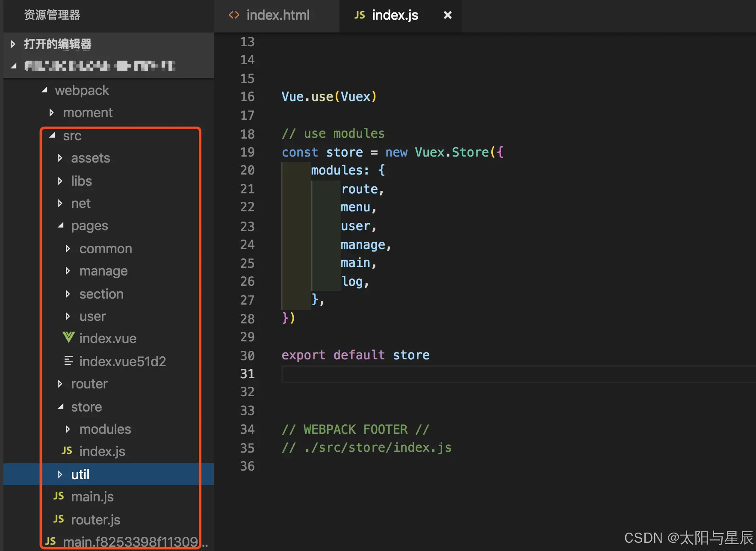Click the JS icon beside store index.js
Image resolution: width=756 pixels, height=551 pixels.
click(67, 451)
